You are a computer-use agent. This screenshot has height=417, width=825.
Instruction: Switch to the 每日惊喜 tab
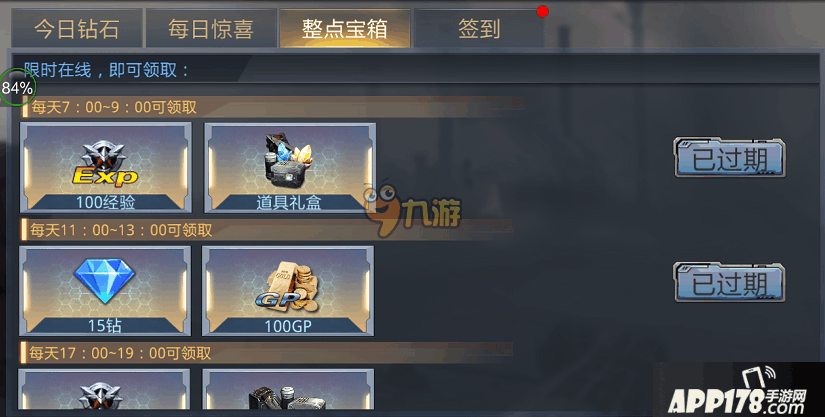[211, 28]
